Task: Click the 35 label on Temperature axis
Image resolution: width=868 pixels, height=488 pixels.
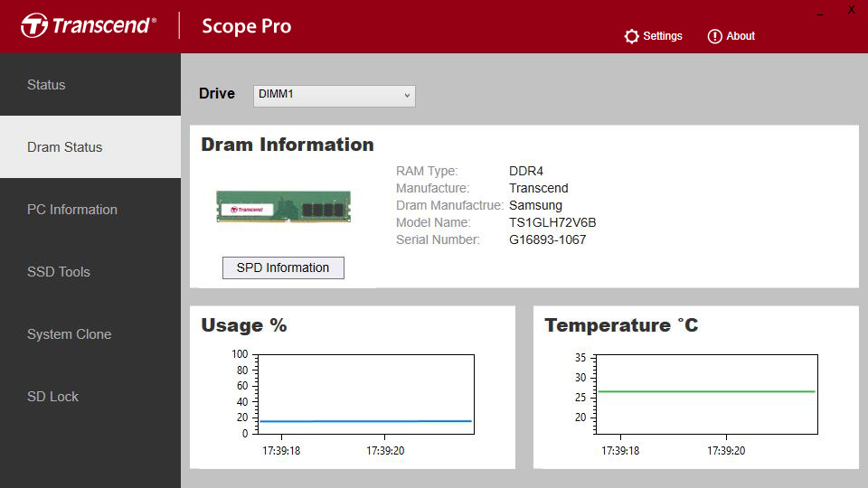Action: point(580,358)
